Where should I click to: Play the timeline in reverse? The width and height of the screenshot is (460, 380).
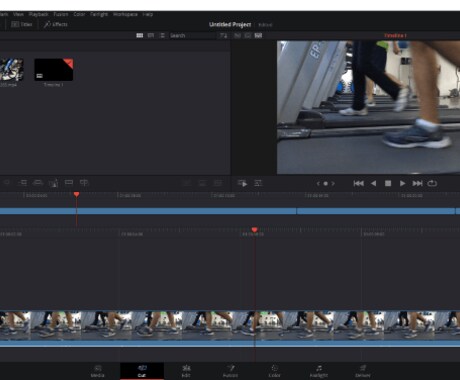(x=374, y=183)
